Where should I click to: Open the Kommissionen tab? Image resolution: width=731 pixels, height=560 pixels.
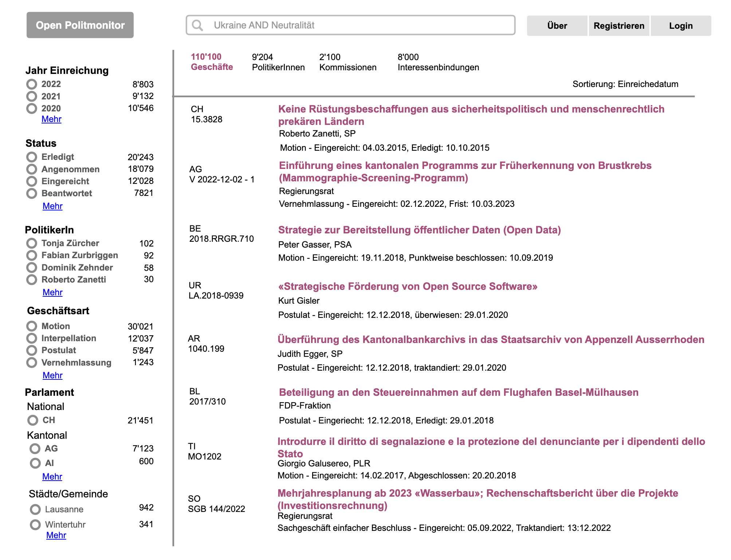pos(347,62)
